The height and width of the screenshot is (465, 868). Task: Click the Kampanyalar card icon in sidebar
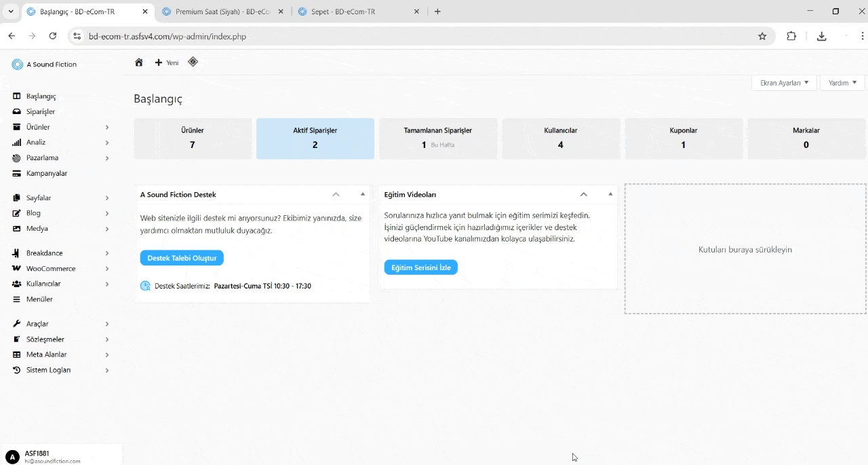[x=17, y=174]
